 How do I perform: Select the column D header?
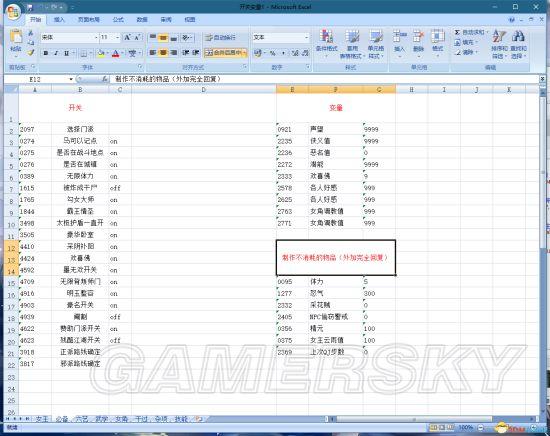204,90
